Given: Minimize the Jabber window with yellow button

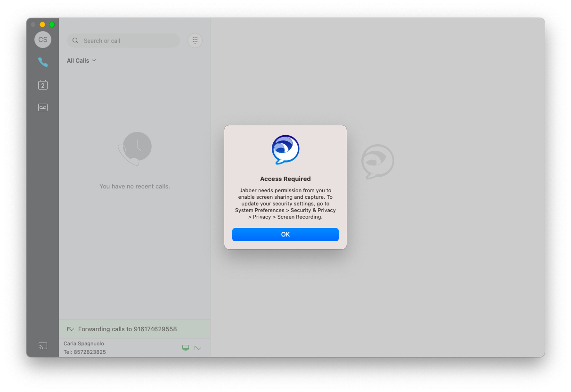Looking at the screenshot, I should pyautogui.click(x=42, y=24).
